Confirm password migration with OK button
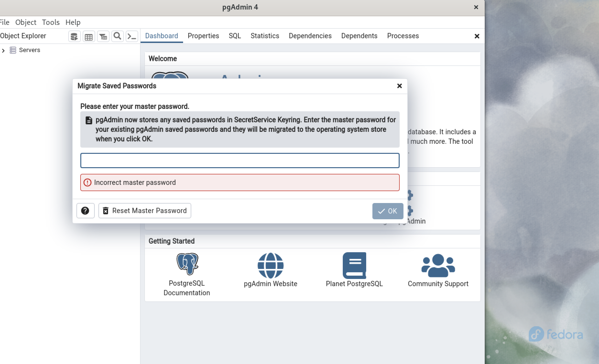The height and width of the screenshot is (364, 599). [387, 211]
